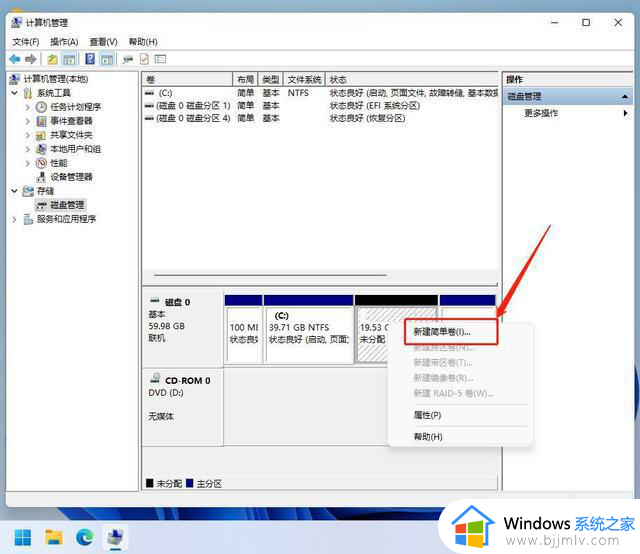
Task: Select 磁盘管理 in the tree
Action: pos(67,205)
